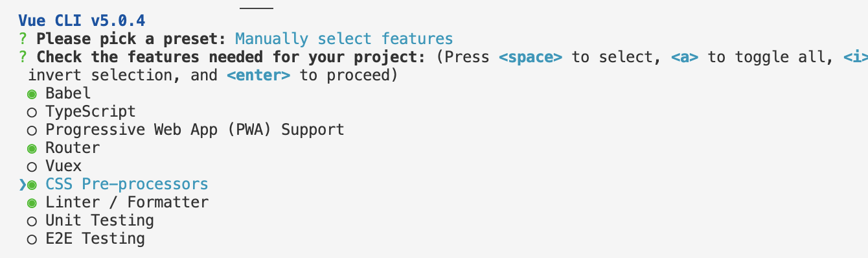Select Progressive Web App (PWA) Support text
Image resolution: width=868 pixels, height=258 pixels.
tap(195, 130)
